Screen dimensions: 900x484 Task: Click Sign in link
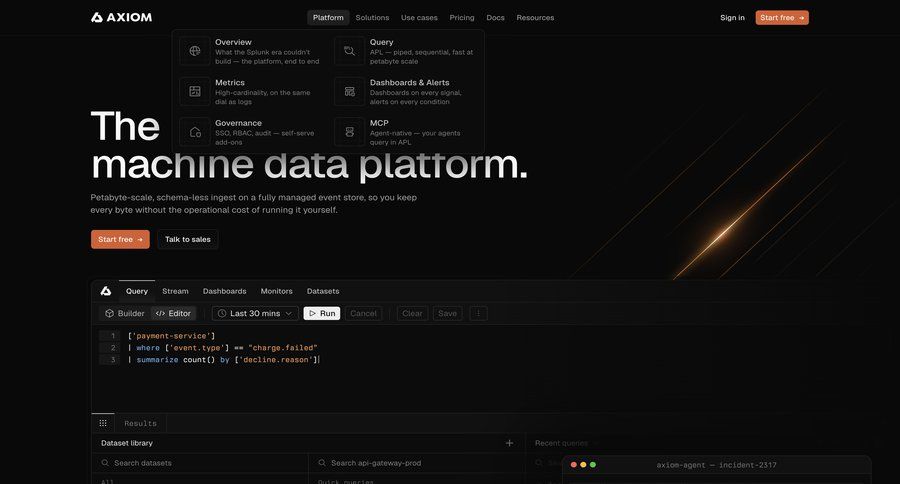732,18
